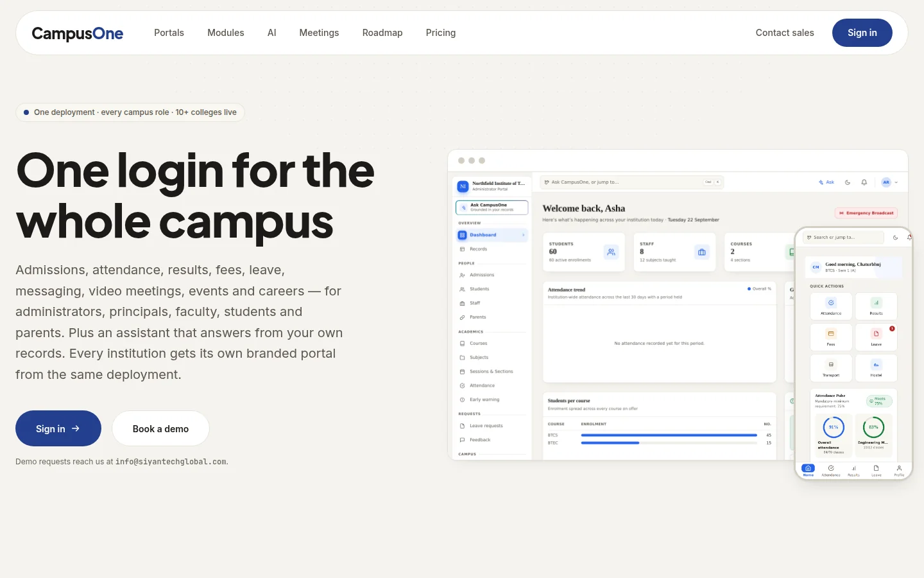Open Parents in the preview sidebar
The width and height of the screenshot is (924, 578).
pos(492,317)
